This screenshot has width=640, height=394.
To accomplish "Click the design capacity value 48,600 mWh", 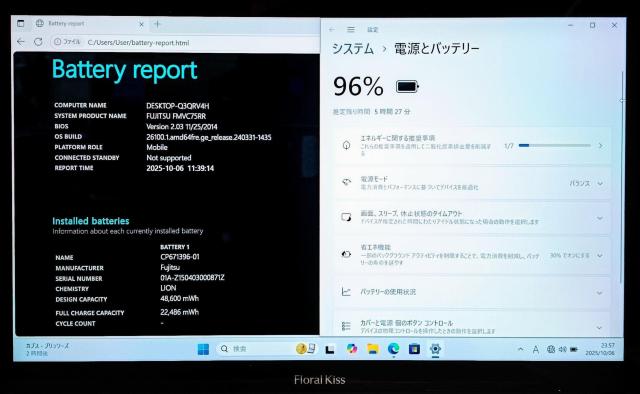I will [180, 298].
